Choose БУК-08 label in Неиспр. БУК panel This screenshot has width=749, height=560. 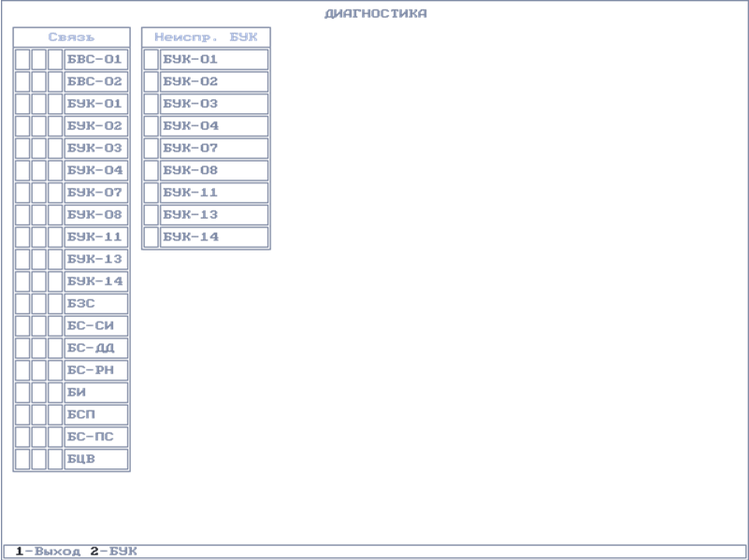point(214,170)
